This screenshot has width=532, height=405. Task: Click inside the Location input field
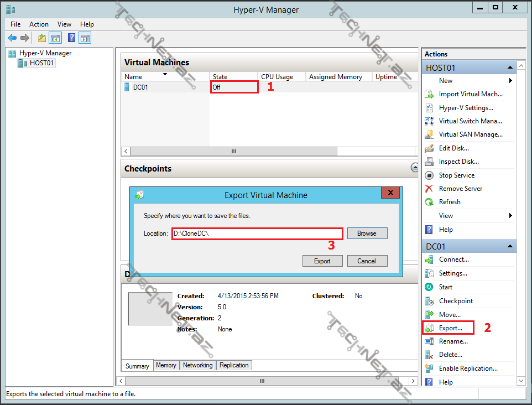[x=257, y=233]
